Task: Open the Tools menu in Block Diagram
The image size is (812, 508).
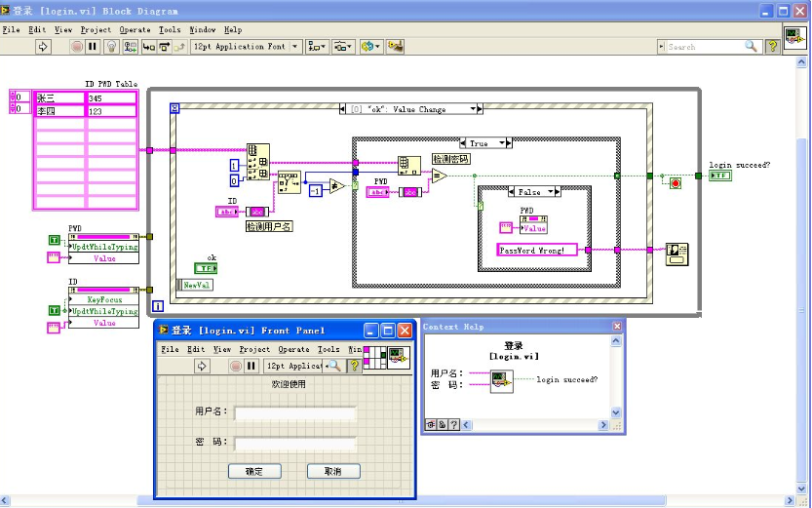Action: tap(170, 30)
